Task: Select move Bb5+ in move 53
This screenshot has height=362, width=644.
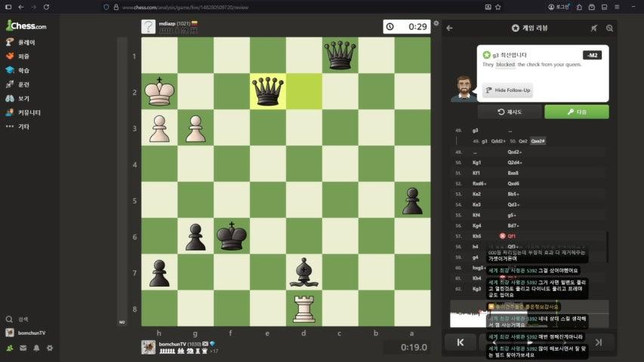Action: point(513,194)
